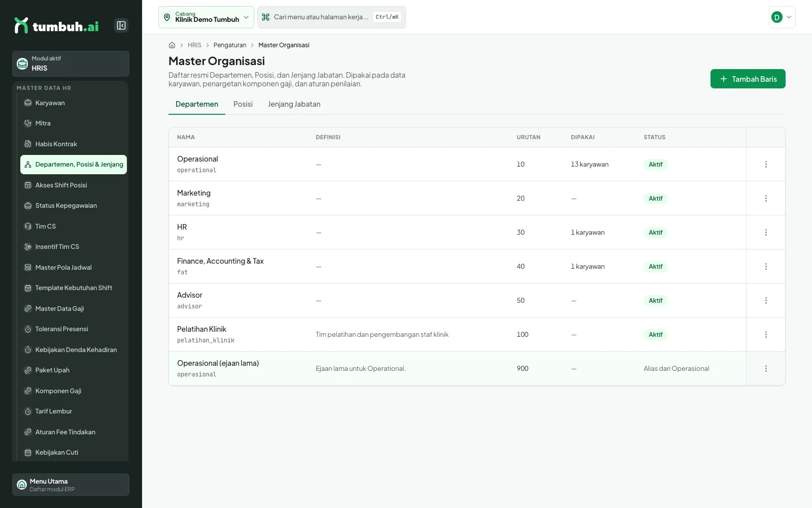This screenshot has width=812, height=508.
Task: Click the Tambah Baris button
Action: 748,79
